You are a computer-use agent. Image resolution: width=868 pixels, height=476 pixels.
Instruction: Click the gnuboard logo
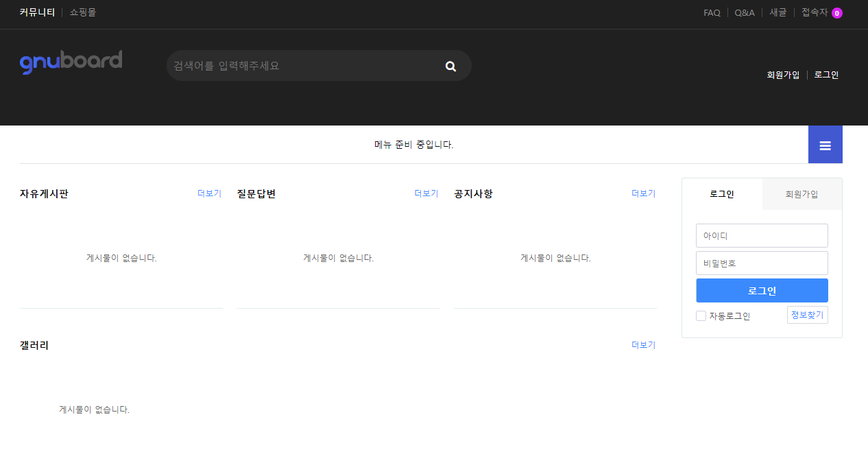pos(71,62)
